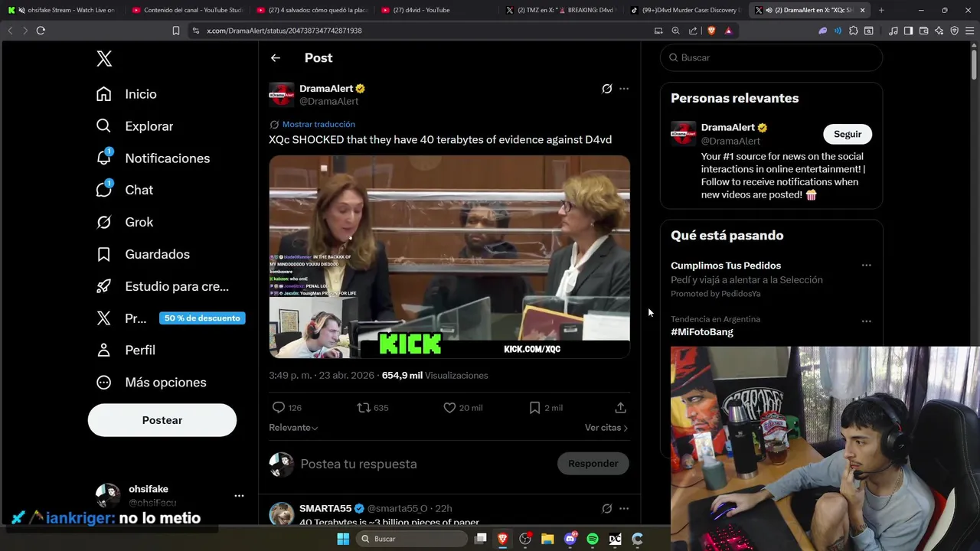Play the XQc video thumbnail
980x551 pixels.
[449, 257]
